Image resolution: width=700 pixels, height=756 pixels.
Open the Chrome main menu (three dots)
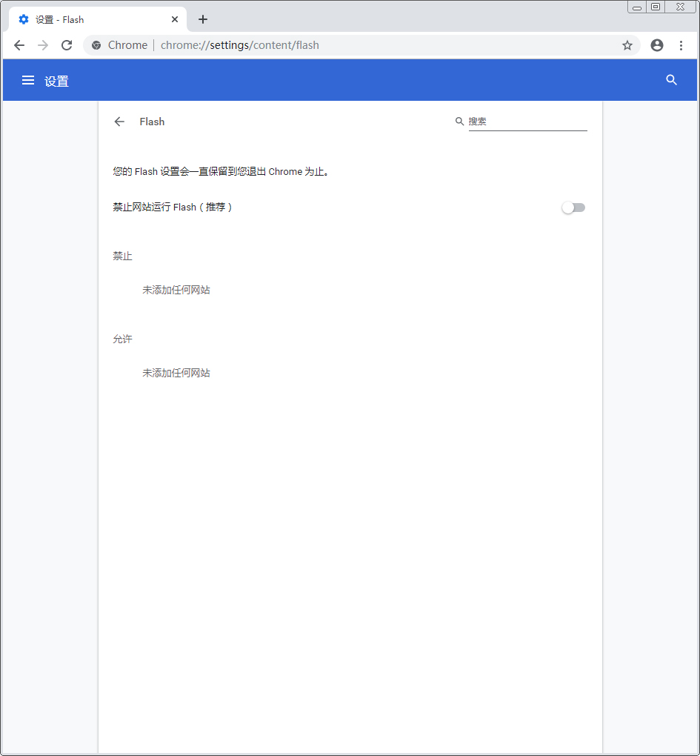[681, 45]
